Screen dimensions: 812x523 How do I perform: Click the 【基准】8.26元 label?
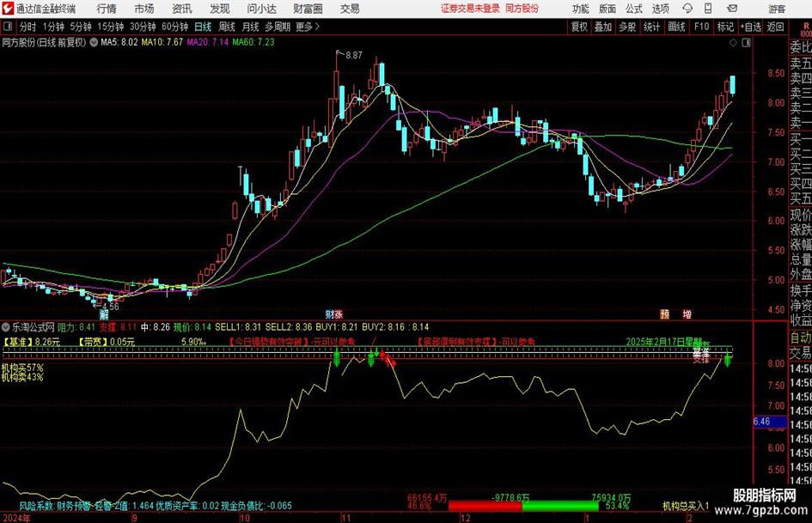pos(32,342)
